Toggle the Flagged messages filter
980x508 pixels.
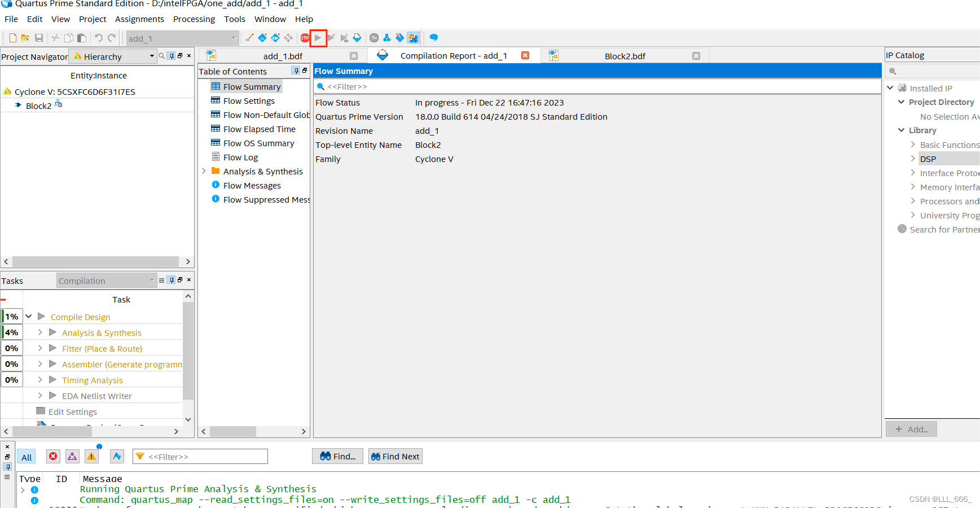(x=117, y=456)
